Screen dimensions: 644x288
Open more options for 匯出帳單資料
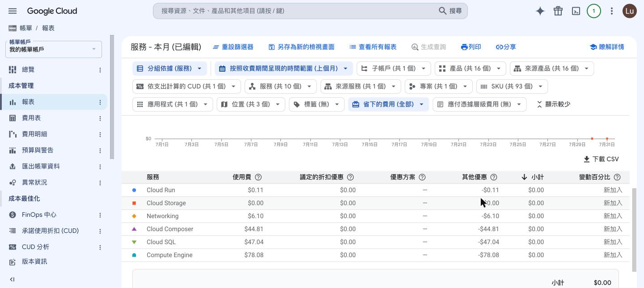tap(100, 167)
